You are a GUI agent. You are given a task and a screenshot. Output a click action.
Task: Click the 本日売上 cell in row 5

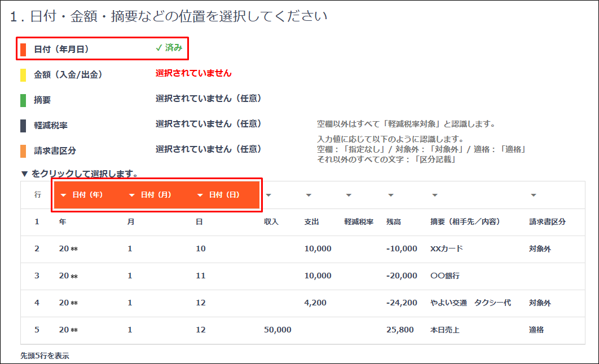tap(445, 330)
